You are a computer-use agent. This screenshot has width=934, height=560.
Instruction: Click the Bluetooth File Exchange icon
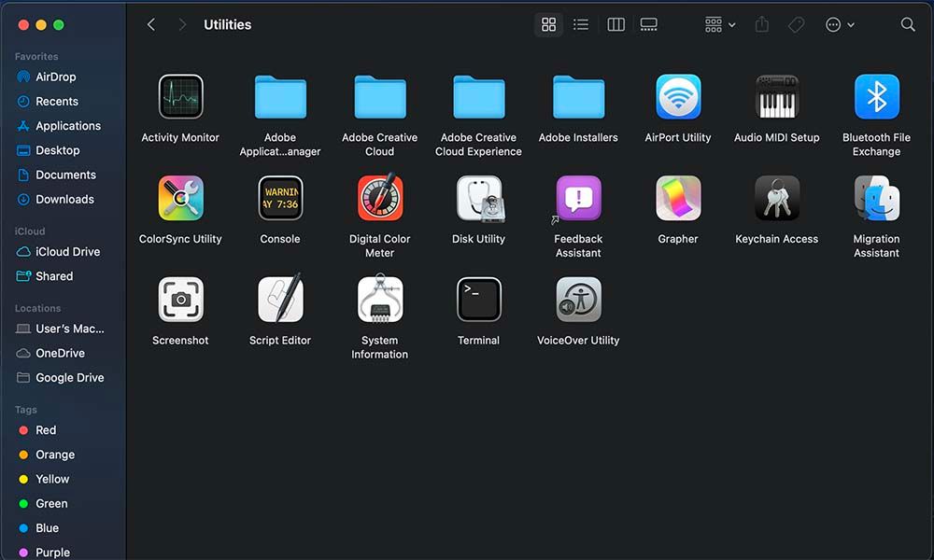(x=876, y=97)
